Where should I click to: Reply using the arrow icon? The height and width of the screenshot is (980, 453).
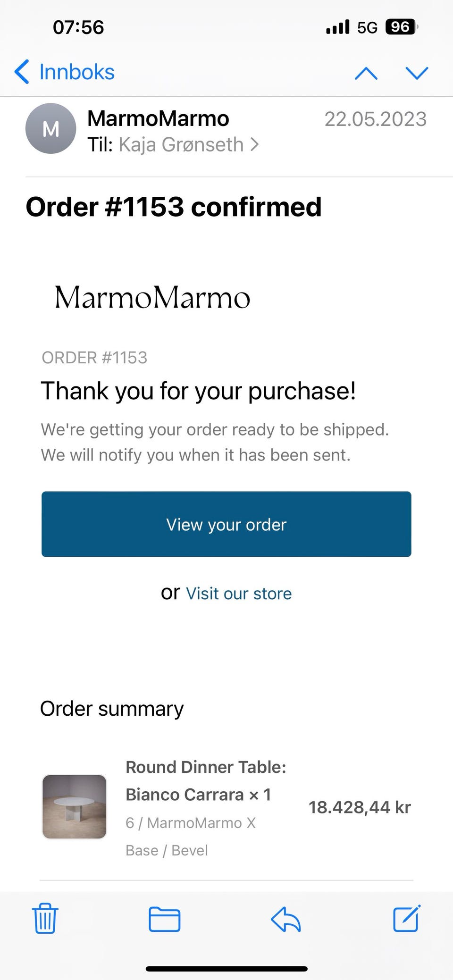coord(286,919)
